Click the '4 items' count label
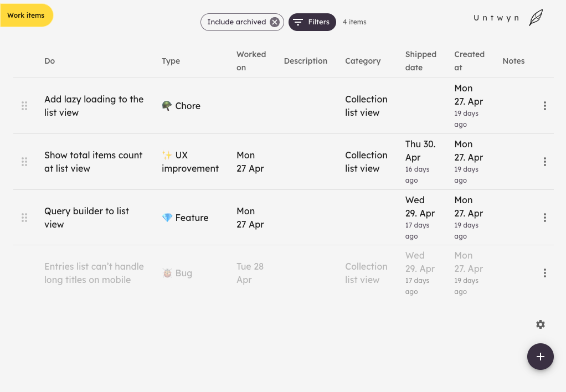Image resolution: width=566 pixels, height=392 pixels. tap(354, 22)
